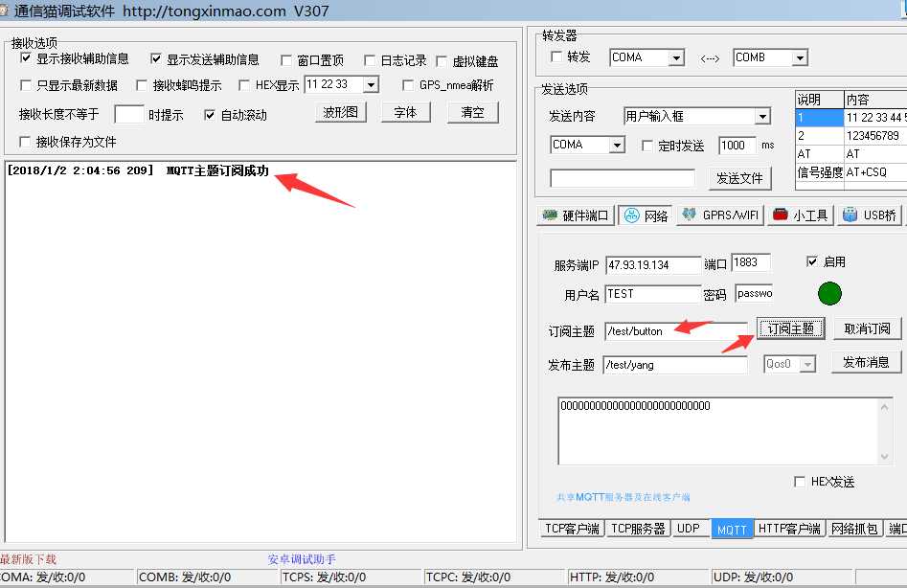Click the green connection status indicator
This screenshot has width=907, height=588.
point(829,293)
